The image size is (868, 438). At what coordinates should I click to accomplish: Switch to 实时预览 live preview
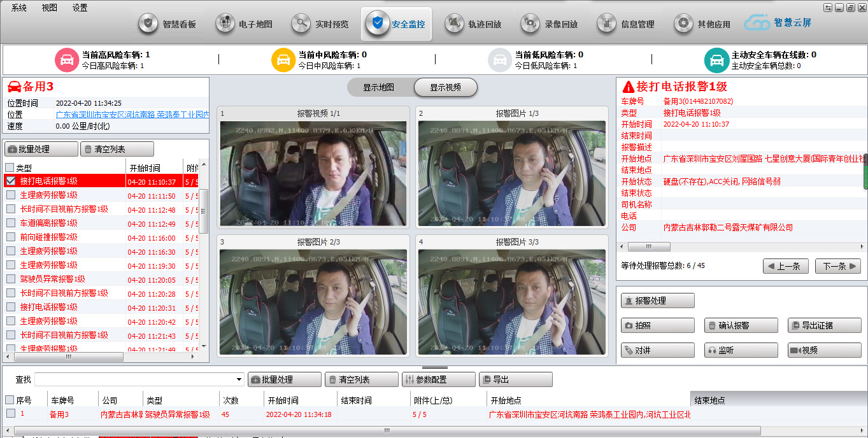(x=322, y=24)
